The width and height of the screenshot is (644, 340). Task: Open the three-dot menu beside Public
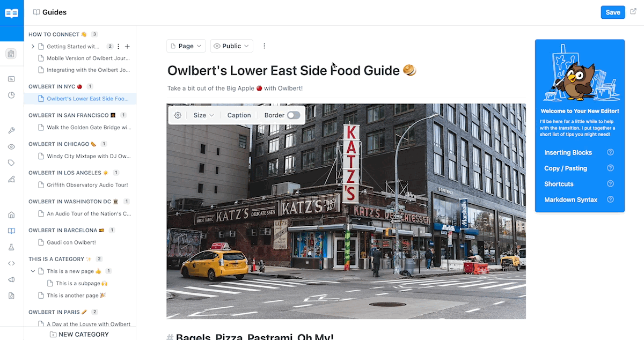point(264,46)
